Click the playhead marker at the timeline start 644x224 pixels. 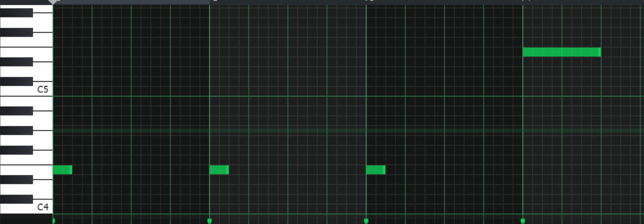pyautogui.click(x=53, y=2)
